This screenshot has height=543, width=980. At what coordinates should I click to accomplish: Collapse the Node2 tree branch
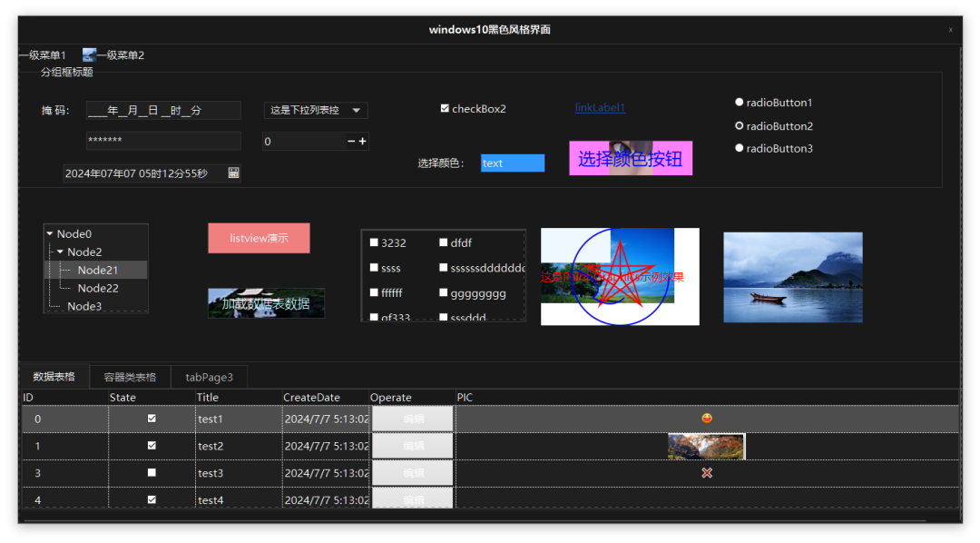click(60, 252)
